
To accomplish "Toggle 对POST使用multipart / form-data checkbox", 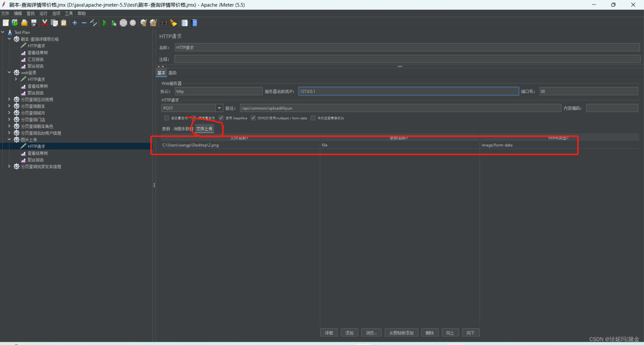I will [253, 118].
